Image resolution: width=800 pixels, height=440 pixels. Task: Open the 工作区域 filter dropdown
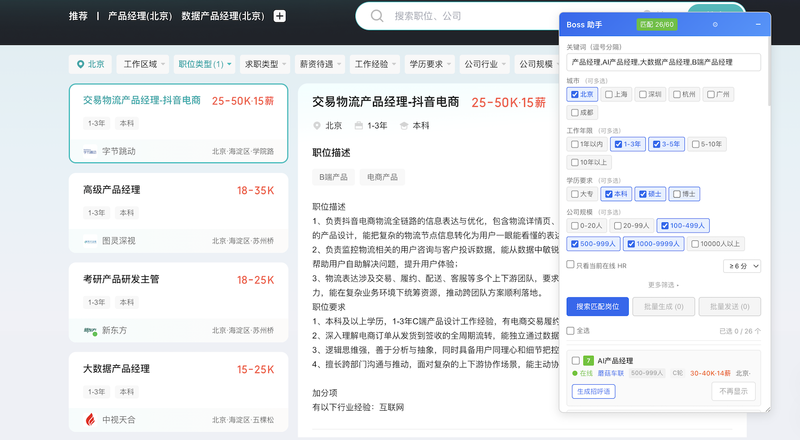coord(144,64)
